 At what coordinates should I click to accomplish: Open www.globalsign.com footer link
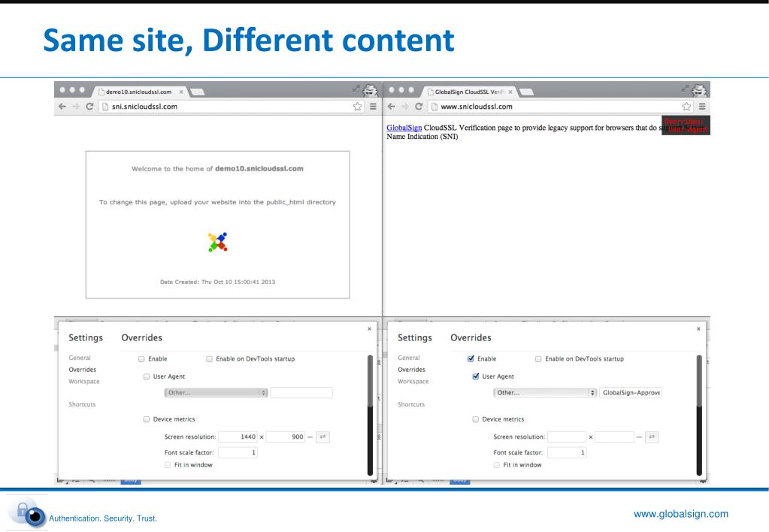pos(681,514)
